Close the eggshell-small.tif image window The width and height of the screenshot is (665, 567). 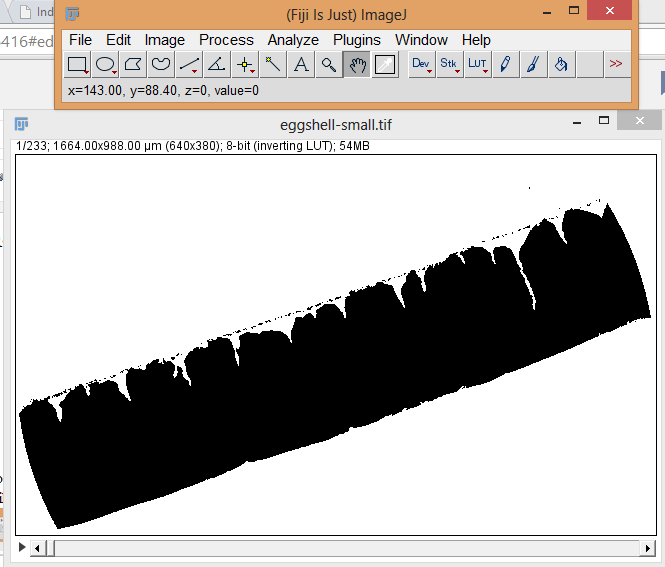pyautogui.click(x=640, y=121)
